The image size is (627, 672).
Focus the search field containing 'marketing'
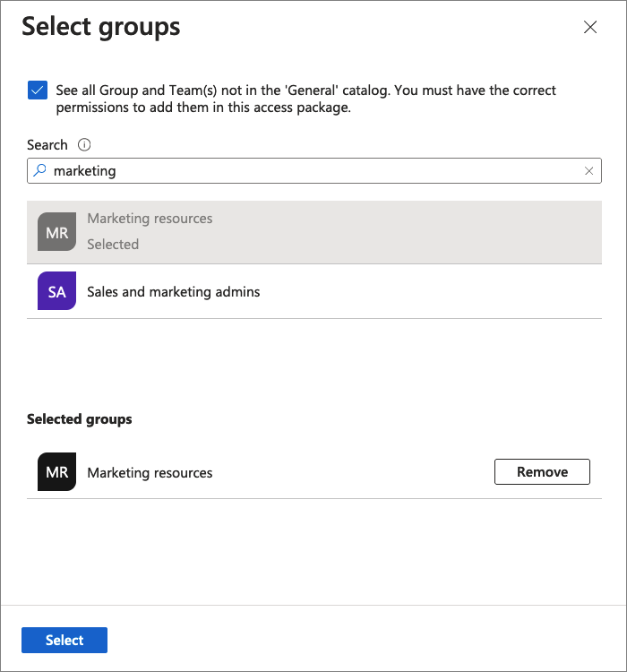[x=313, y=171]
